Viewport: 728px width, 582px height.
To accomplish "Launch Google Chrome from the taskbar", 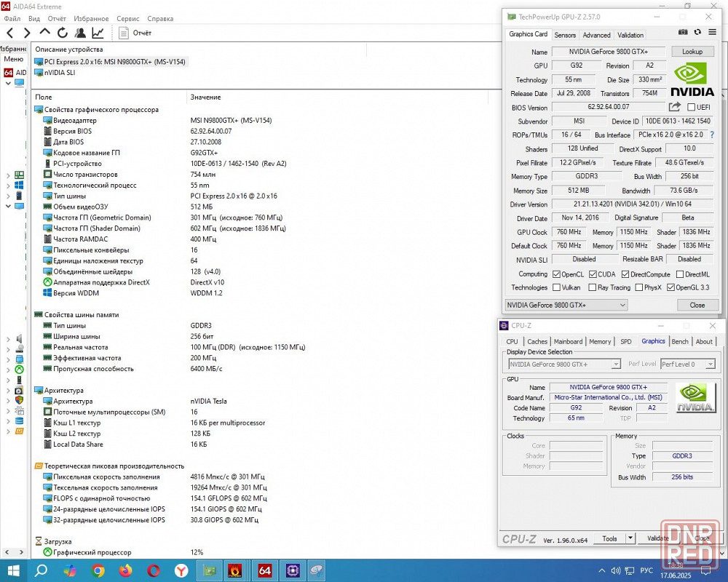I will (x=98, y=570).
